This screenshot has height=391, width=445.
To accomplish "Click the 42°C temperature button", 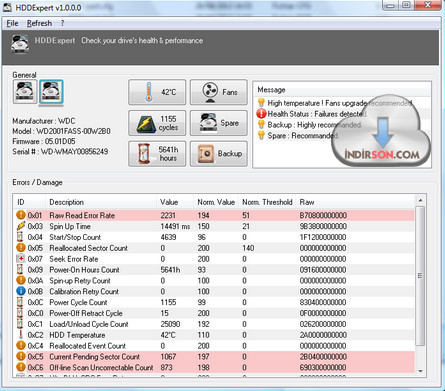I will coord(157,92).
